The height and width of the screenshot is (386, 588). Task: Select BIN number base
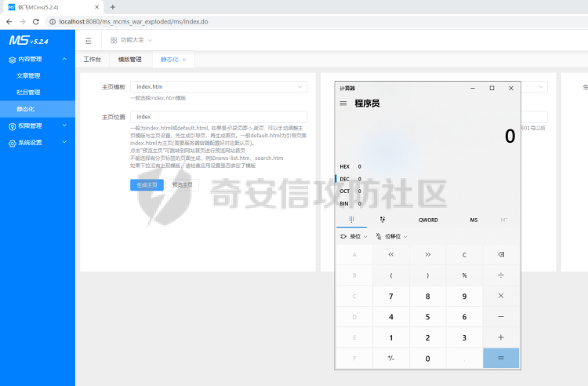click(x=345, y=203)
